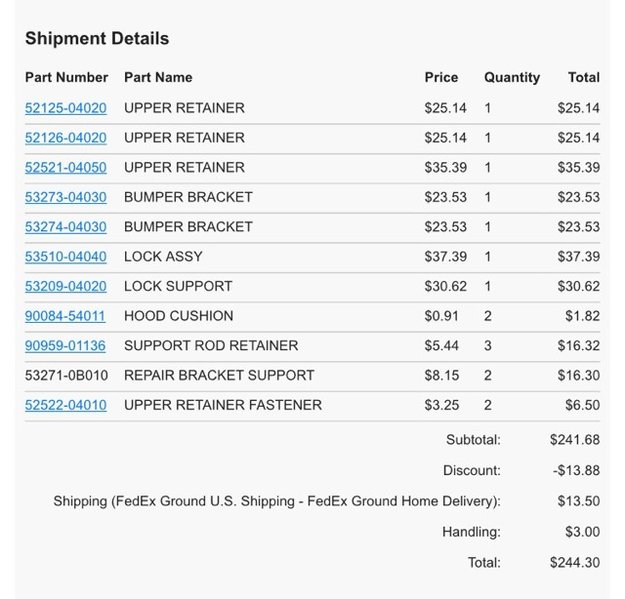The image size is (625, 599).
Task: Click the Quantity column header
Action: point(512,77)
